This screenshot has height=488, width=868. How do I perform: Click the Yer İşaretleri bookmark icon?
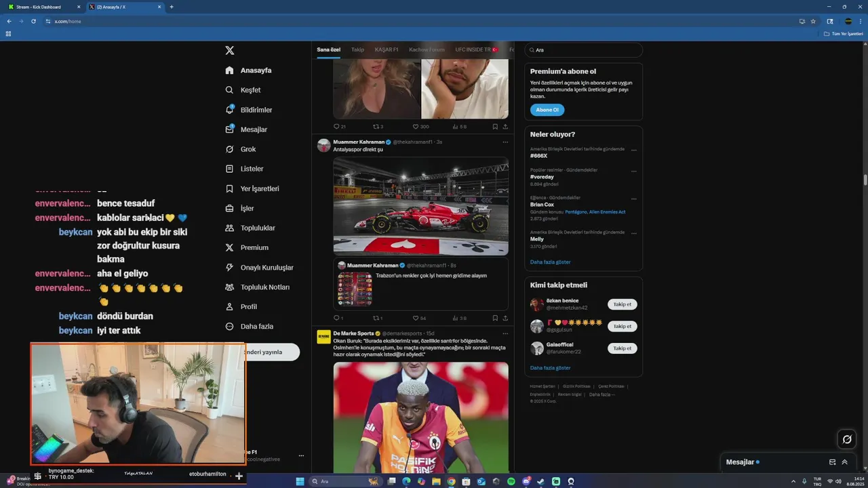tap(229, 188)
